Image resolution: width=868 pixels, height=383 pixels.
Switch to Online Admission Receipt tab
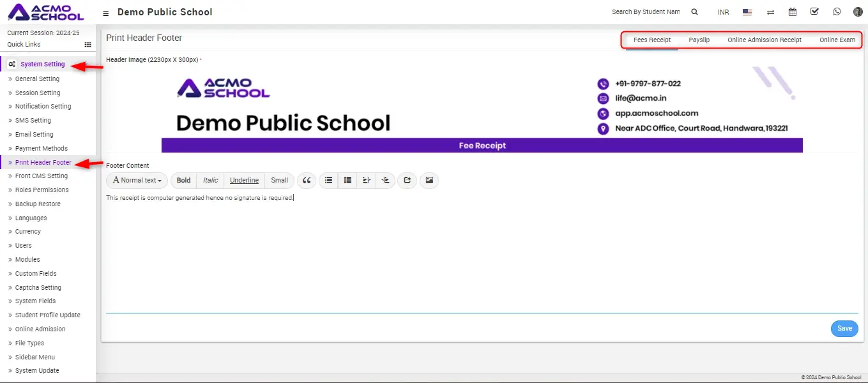(764, 40)
